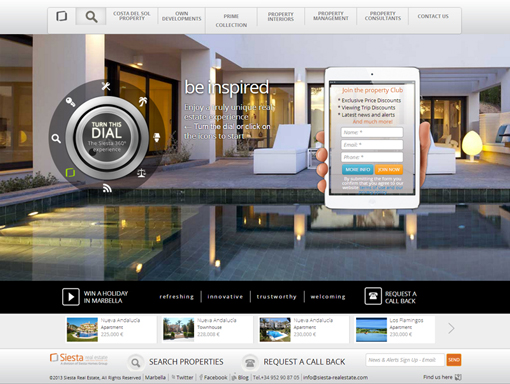510x384 pixels.
Task: Open the Find us here map icon
Action: tap(458, 377)
